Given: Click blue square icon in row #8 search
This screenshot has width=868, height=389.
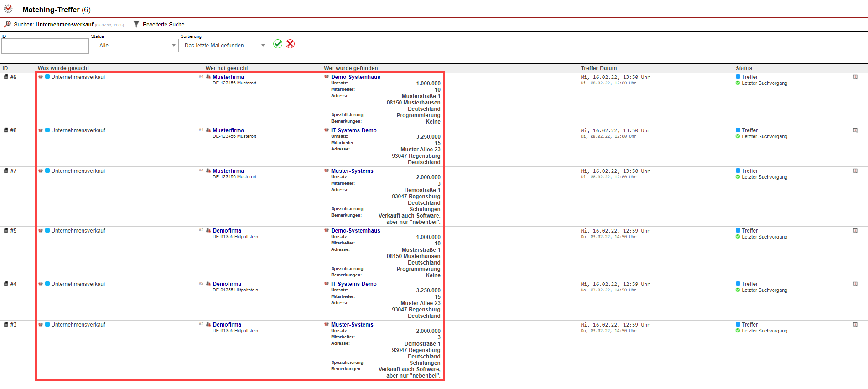Looking at the screenshot, I should pyautogui.click(x=47, y=130).
